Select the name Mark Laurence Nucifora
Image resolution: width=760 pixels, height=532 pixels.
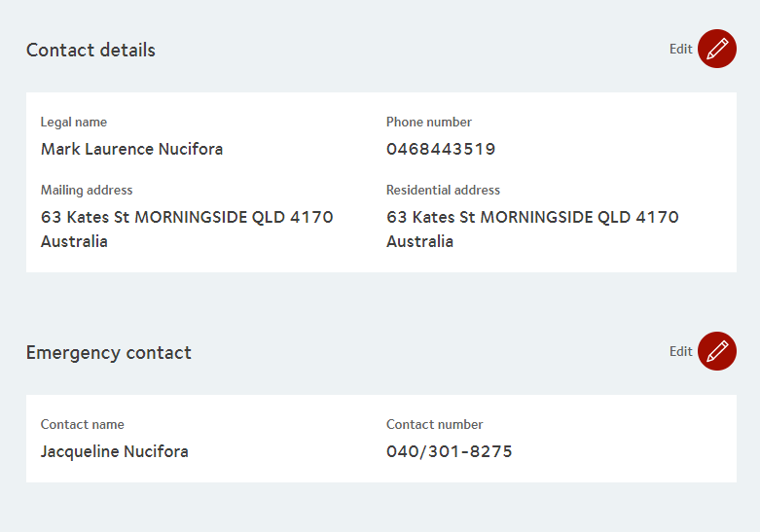point(131,150)
